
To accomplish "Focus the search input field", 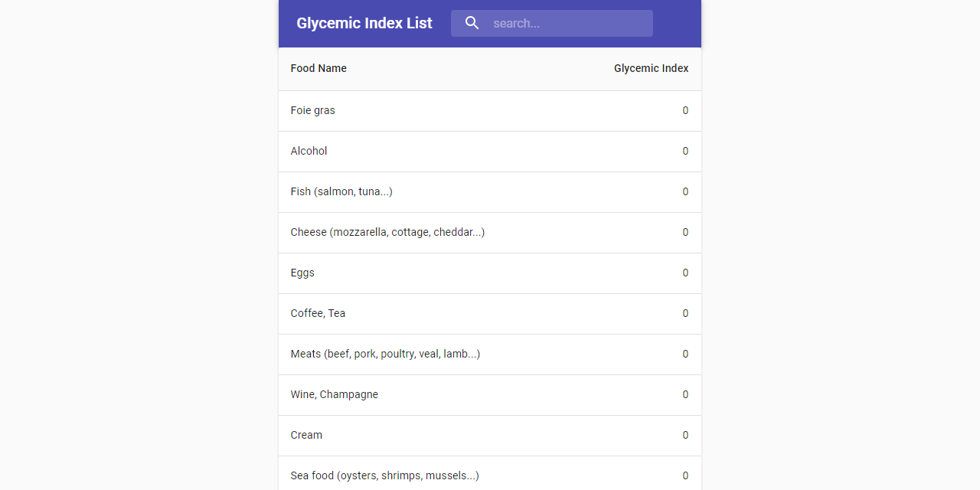I will coord(552,23).
